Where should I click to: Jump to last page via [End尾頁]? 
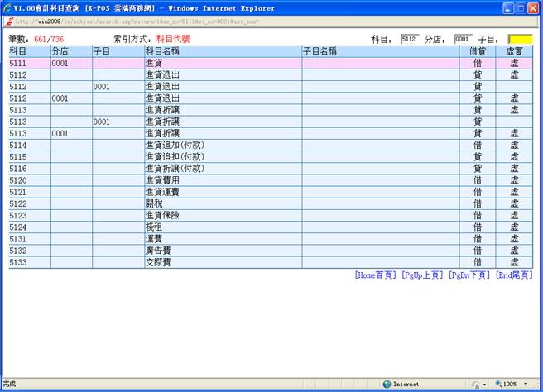tap(513, 275)
